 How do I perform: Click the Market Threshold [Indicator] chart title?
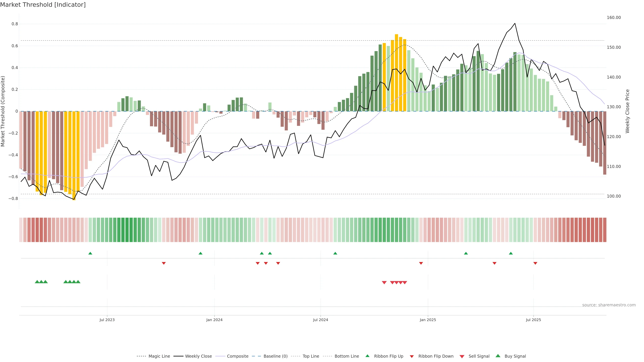point(43,5)
